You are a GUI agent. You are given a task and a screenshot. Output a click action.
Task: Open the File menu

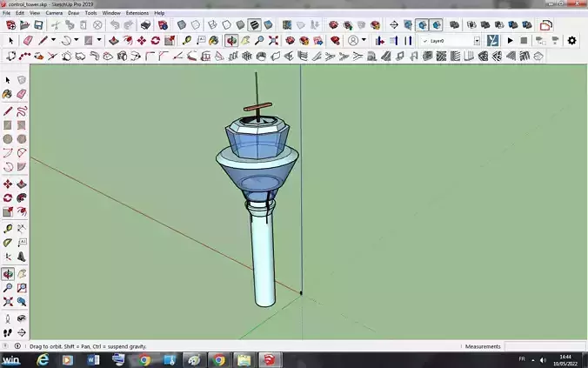(x=6, y=13)
